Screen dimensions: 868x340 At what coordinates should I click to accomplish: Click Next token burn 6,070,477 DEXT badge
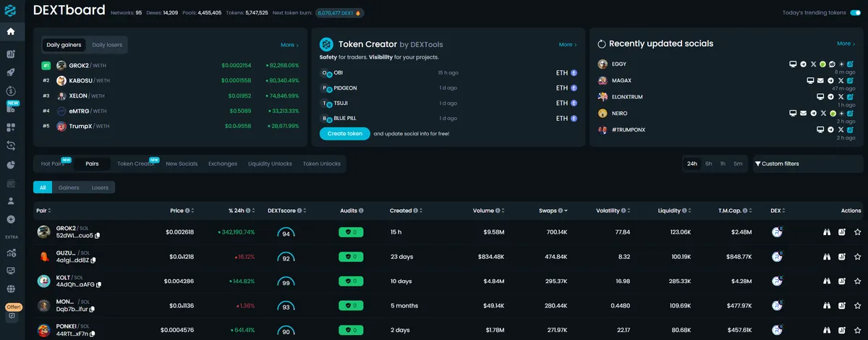pyautogui.click(x=340, y=12)
